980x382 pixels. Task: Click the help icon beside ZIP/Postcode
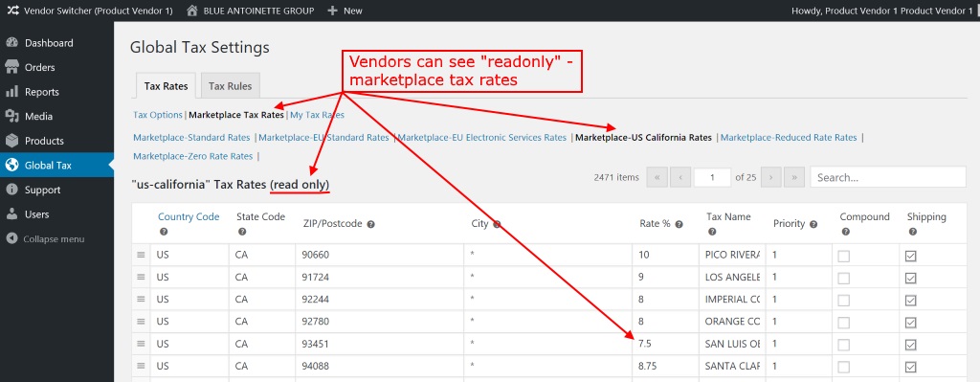[x=370, y=224]
